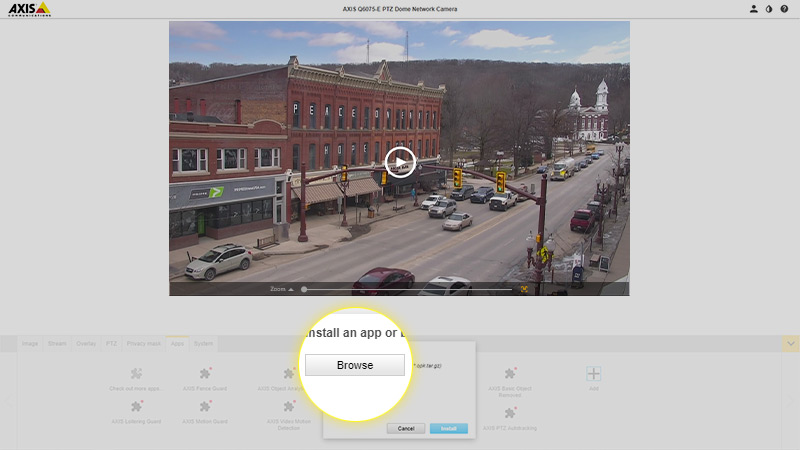The height and width of the screenshot is (450, 800).
Task: Toggle the contrast theme icon
Action: (769, 9)
